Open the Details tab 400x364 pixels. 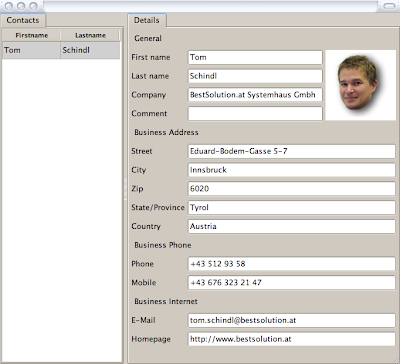pos(147,20)
